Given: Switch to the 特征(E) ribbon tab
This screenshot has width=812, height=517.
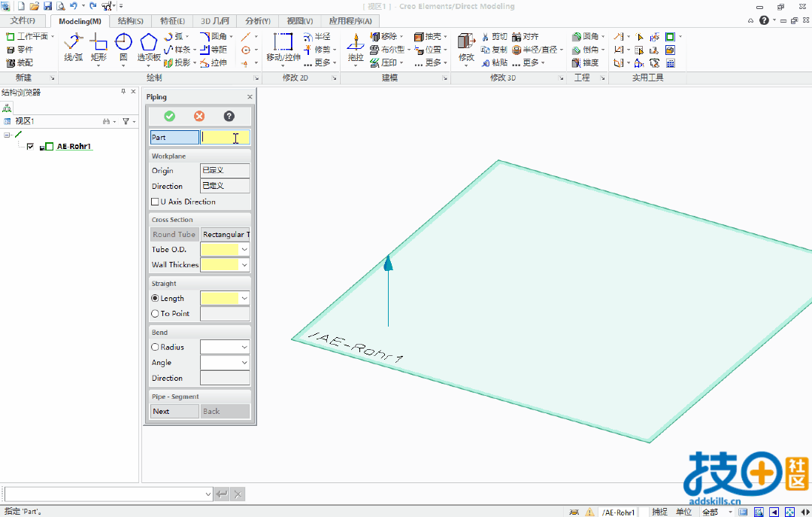Looking at the screenshot, I should pyautogui.click(x=172, y=21).
